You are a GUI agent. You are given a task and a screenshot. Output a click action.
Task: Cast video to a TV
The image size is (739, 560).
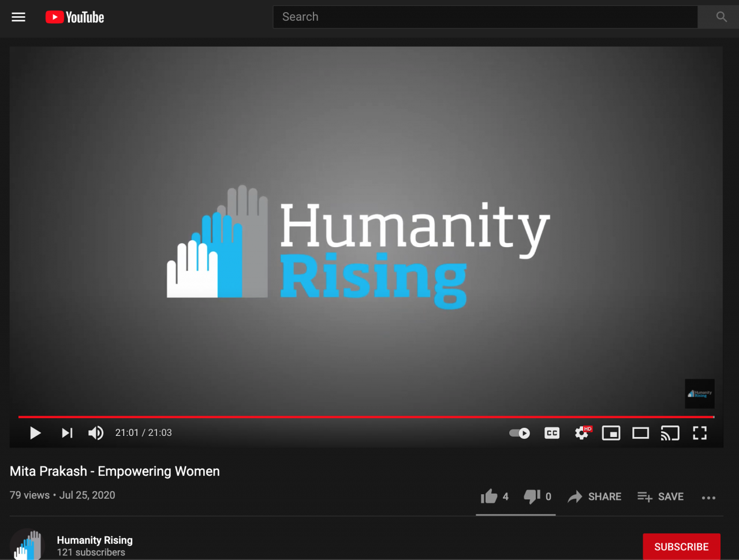point(670,433)
